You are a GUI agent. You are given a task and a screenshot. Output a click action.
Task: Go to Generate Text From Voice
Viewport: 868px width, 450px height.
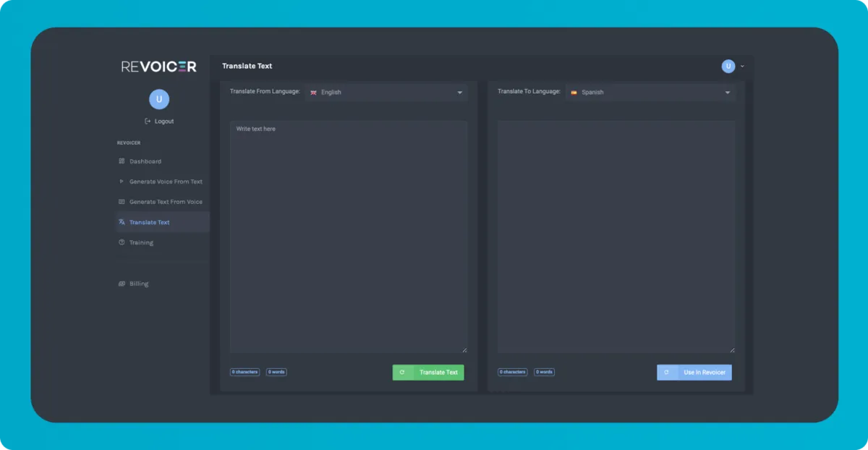[x=166, y=202]
